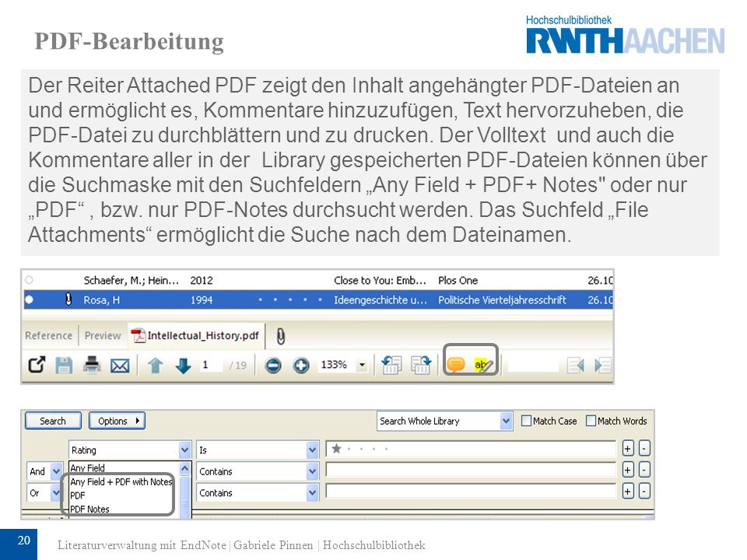Choose Any Field from the field list

tap(88, 468)
